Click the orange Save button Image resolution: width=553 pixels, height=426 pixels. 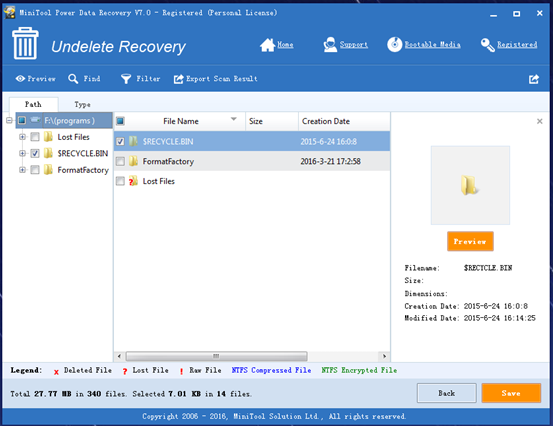511,393
